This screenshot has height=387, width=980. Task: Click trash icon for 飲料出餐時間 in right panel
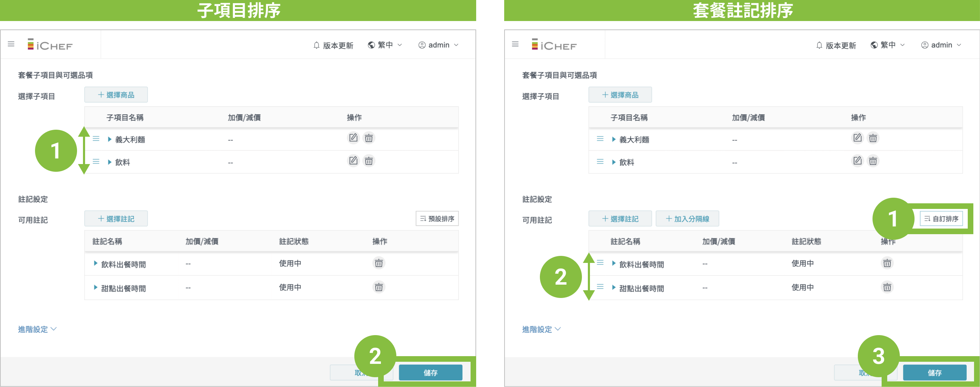(887, 263)
